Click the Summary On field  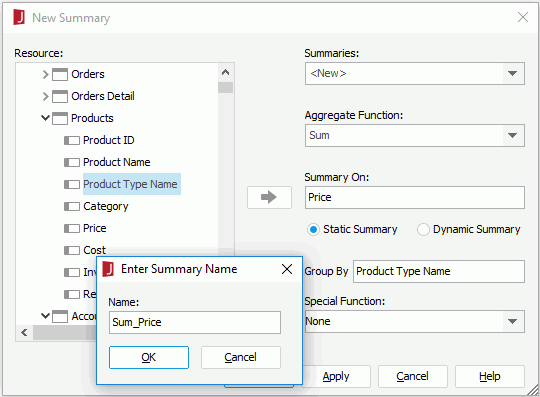coord(415,197)
